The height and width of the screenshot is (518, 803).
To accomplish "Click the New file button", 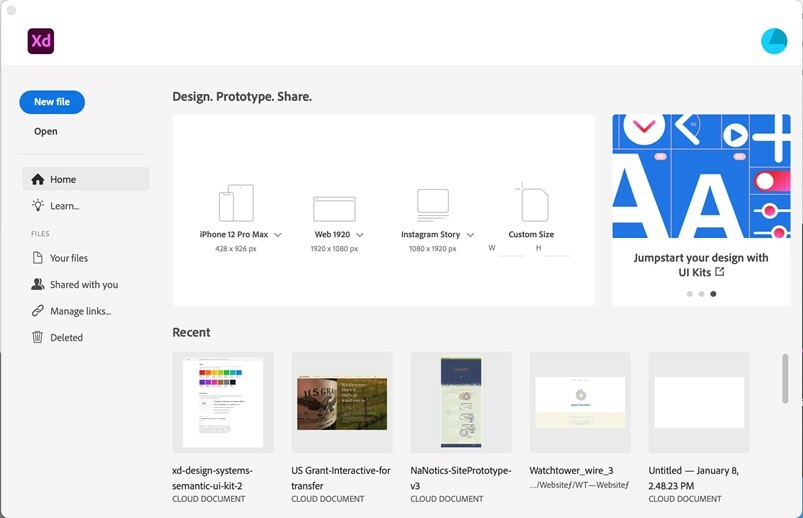I will pos(52,102).
